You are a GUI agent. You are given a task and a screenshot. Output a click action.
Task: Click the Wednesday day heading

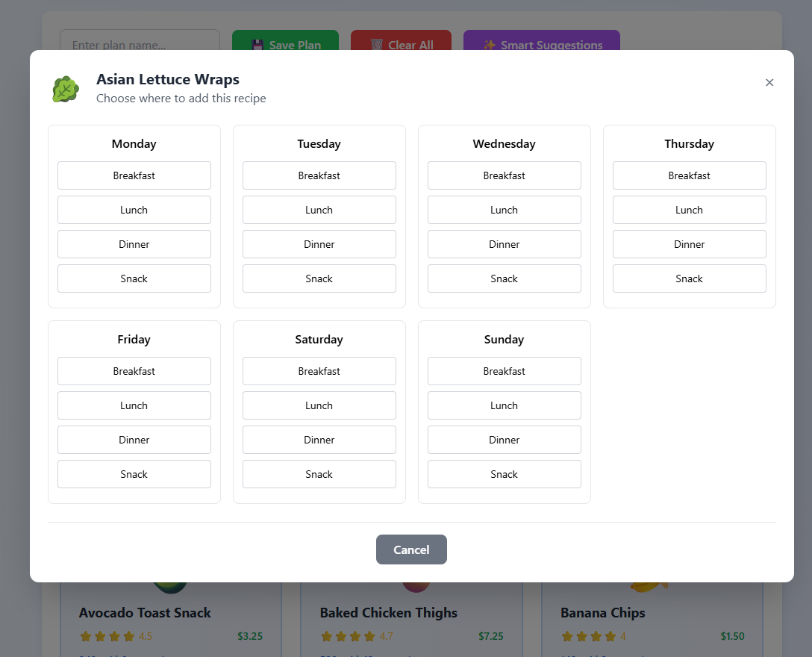coord(505,143)
